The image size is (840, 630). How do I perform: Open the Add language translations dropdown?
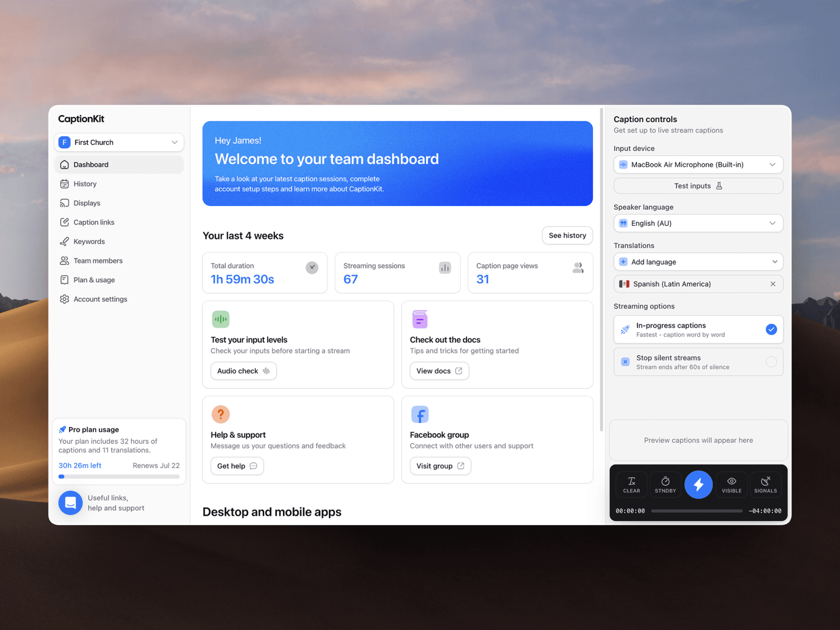click(698, 262)
